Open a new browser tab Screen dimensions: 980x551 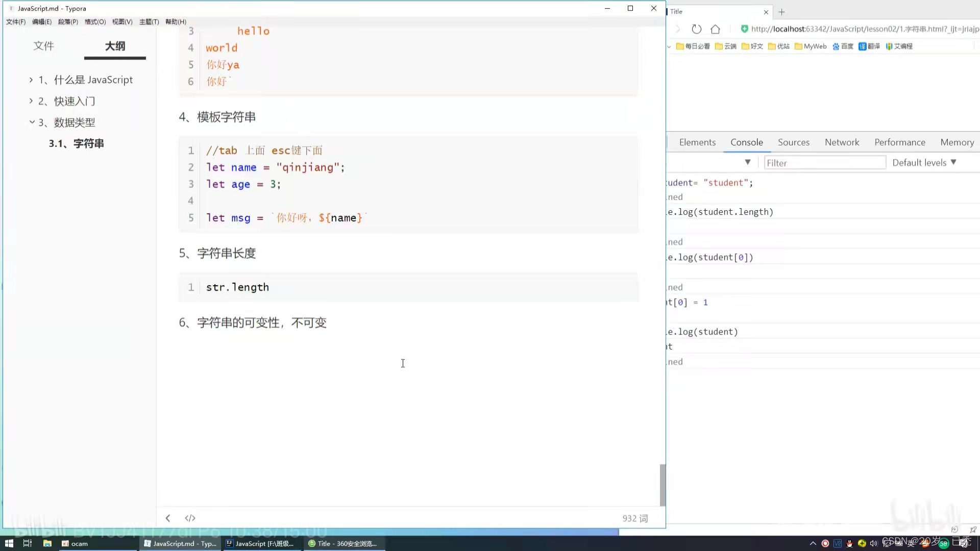[x=781, y=12]
